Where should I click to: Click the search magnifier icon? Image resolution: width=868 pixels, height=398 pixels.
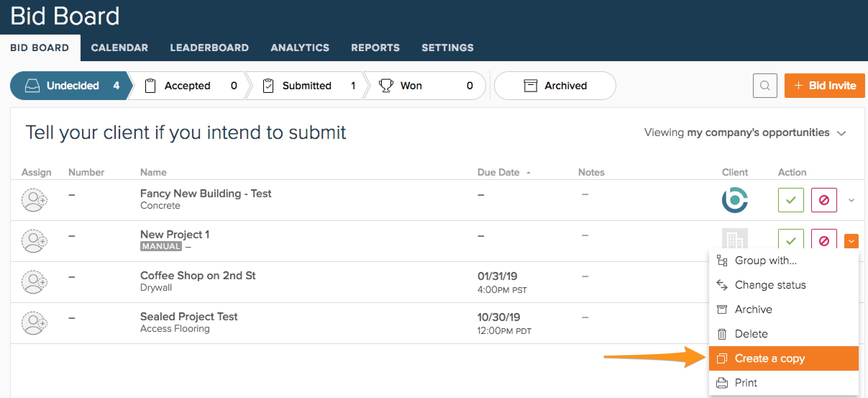(x=765, y=86)
